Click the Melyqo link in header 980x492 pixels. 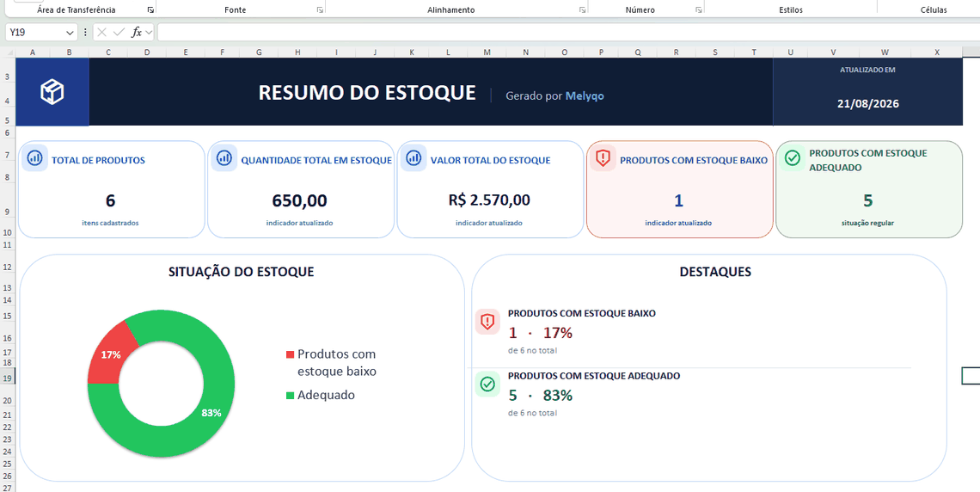tap(585, 95)
